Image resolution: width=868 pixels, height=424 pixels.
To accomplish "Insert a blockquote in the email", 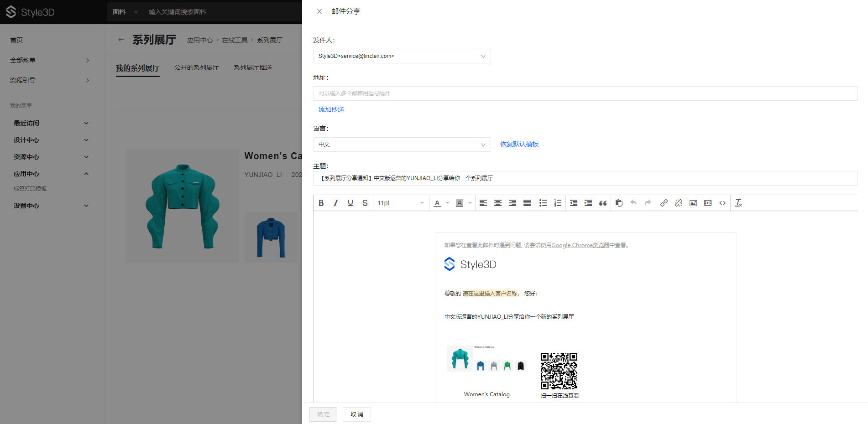I will coord(603,203).
